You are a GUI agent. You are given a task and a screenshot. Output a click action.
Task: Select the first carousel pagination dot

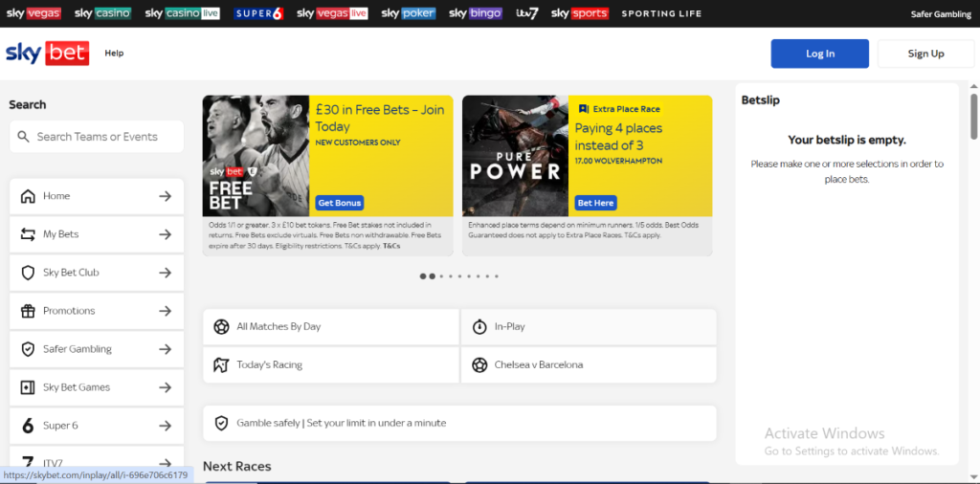423,276
